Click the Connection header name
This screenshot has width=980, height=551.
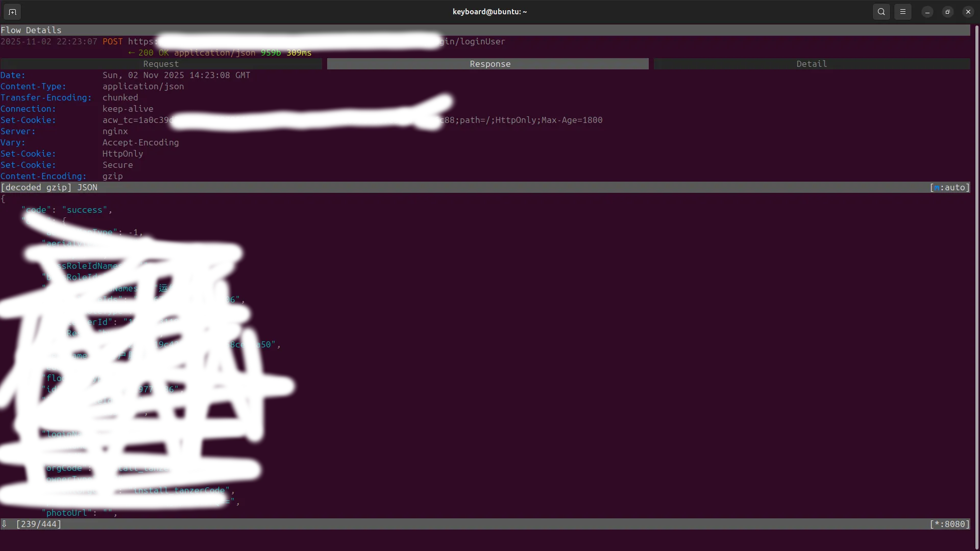click(x=28, y=109)
